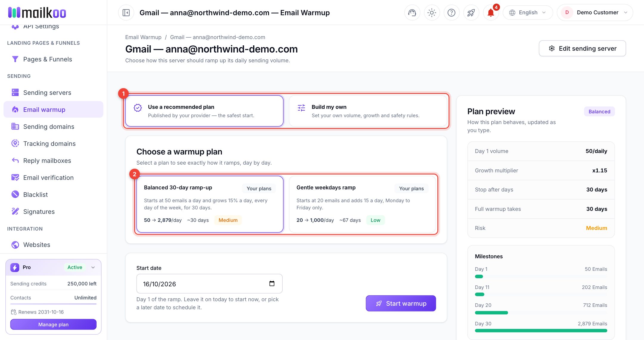Screen dimensions: 644x340
Task: Click the Websites globe icon
Action: 15,245
